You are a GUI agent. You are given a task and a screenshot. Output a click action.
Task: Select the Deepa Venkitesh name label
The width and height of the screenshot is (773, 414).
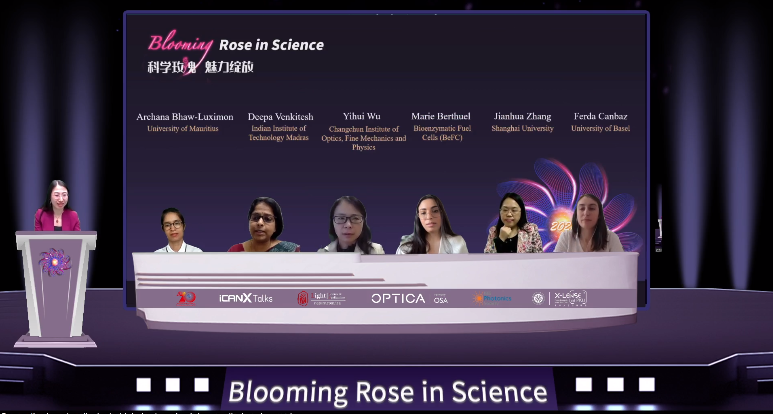[x=280, y=117]
